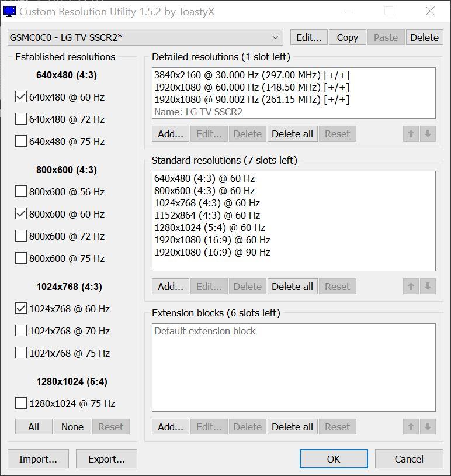Enable 800x600 @ 56 Hz
This screenshot has height=476, width=451.
coord(21,192)
